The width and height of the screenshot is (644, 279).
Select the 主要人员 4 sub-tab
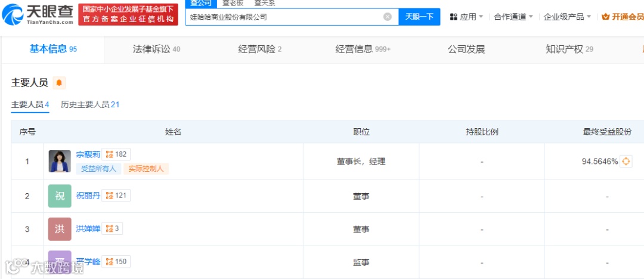[x=30, y=105]
